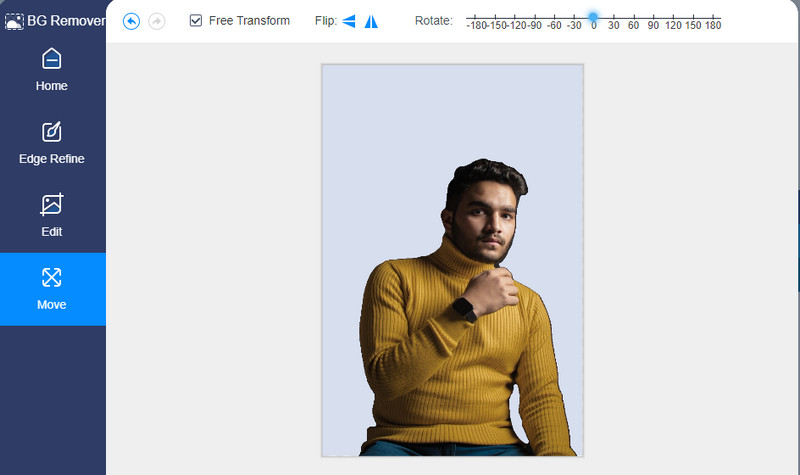Click the Flip icon with left-pointing triangles
800x475 pixels.
tap(349, 21)
